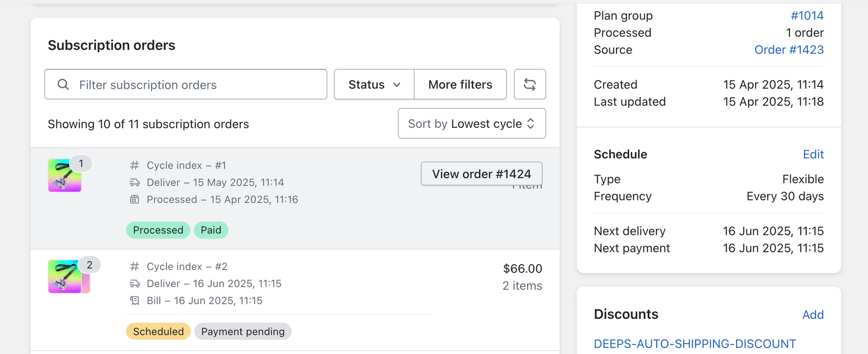Screen dimensions: 868x354
Task: Add a discount
Action: (812, 315)
